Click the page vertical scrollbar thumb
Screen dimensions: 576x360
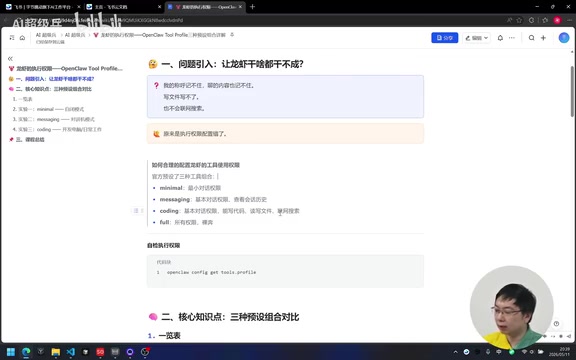[572, 92]
